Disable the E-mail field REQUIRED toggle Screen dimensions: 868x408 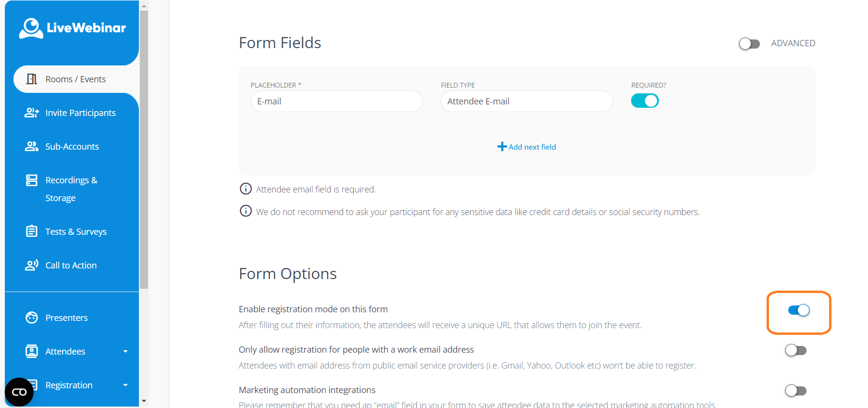645,101
